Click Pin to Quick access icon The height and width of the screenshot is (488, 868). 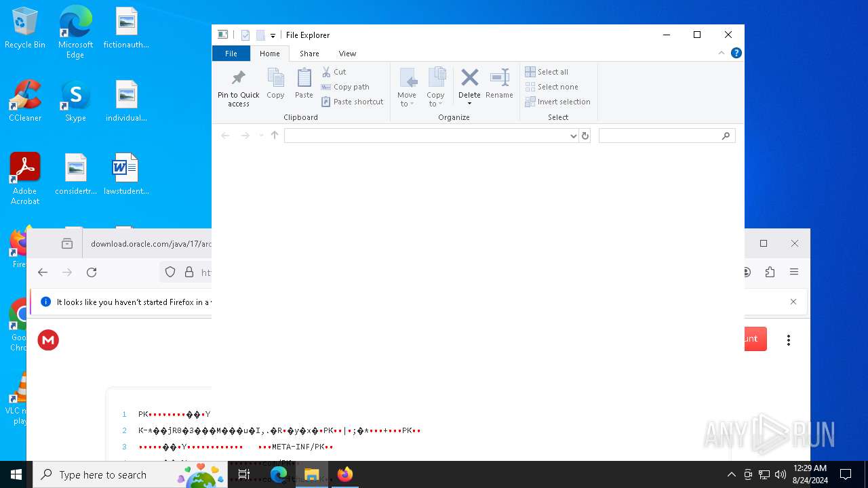click(x=238, y=87)
